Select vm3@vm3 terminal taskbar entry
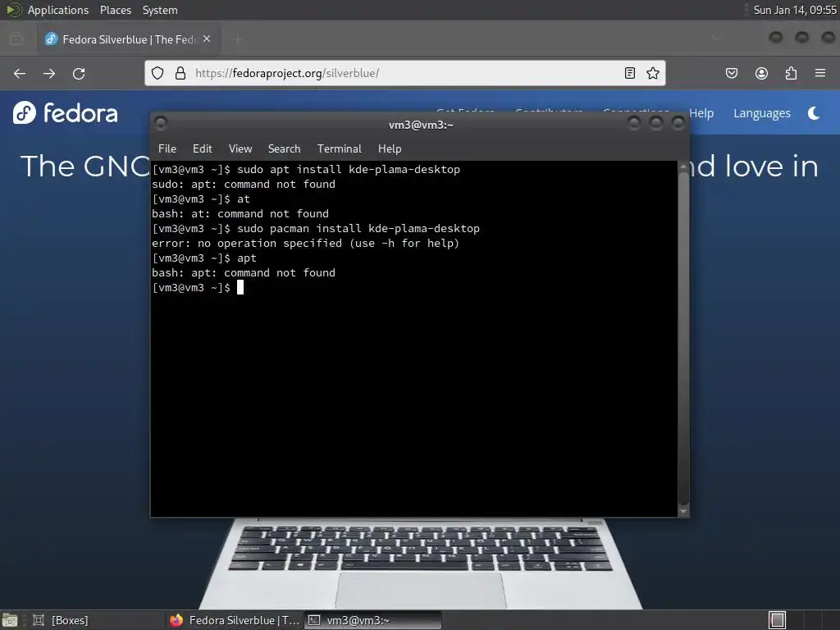Viewport: 840px width, 630px height. pos(373,620)
